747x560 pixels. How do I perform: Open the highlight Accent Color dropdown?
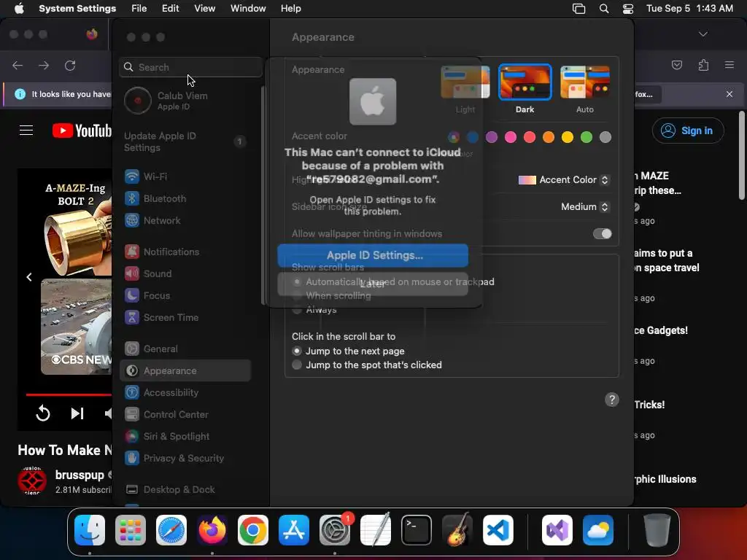(564, 180)
